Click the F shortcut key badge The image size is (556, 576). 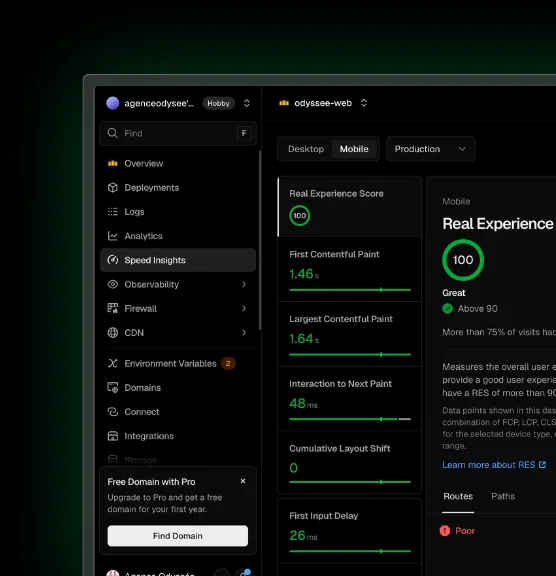[244, 133]
